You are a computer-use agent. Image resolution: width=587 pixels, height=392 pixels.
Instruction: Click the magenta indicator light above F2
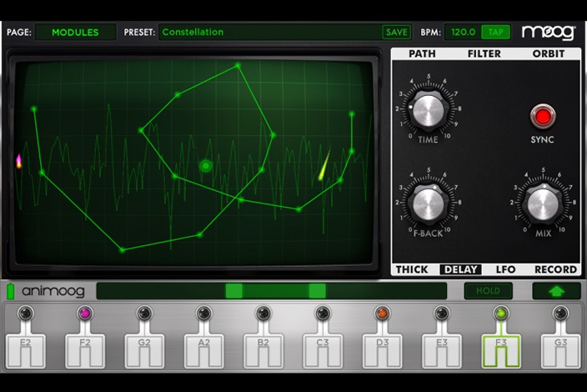[x=85, y=313]
